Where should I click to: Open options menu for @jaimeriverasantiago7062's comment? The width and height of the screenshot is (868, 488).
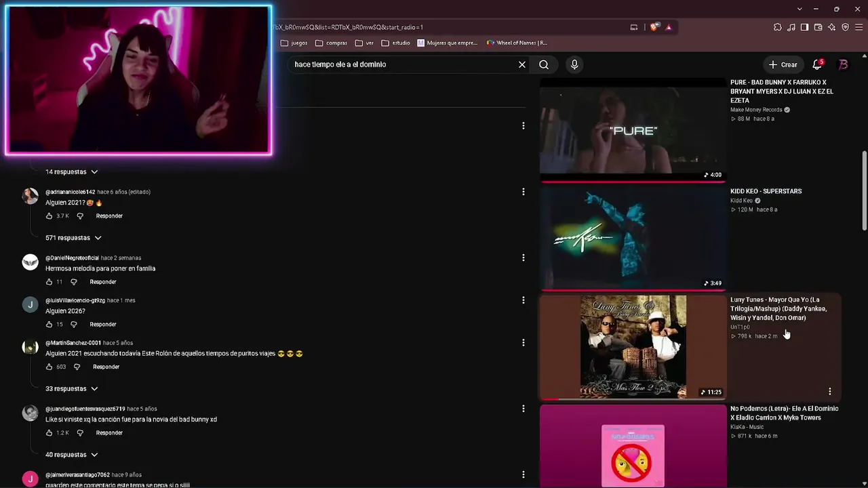pyautogui.click(x=523, y=474)
